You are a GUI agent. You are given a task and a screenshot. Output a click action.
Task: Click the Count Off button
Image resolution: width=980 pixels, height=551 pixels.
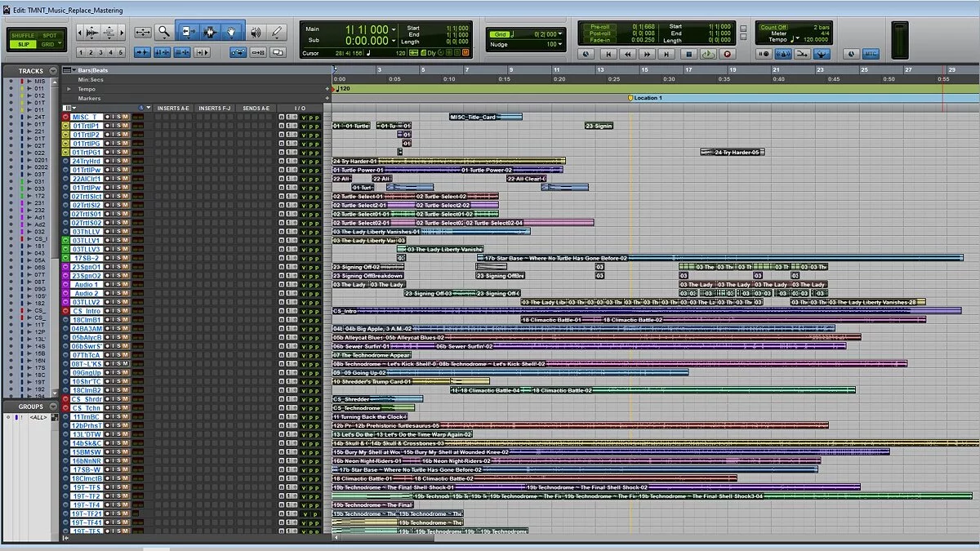[x=773, y=27]
